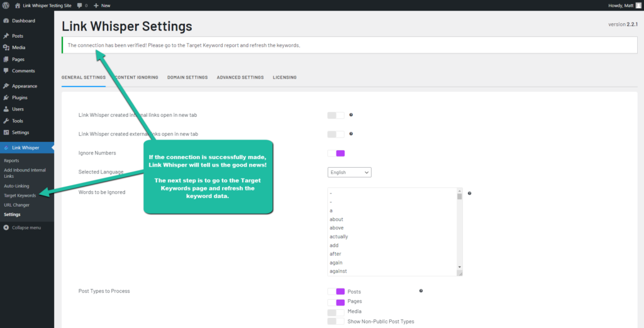The width and height of the screenshot is (644, 328).
Task: Click the Settings sliders icon in sidebar
Action: click(x=6, y=133)
